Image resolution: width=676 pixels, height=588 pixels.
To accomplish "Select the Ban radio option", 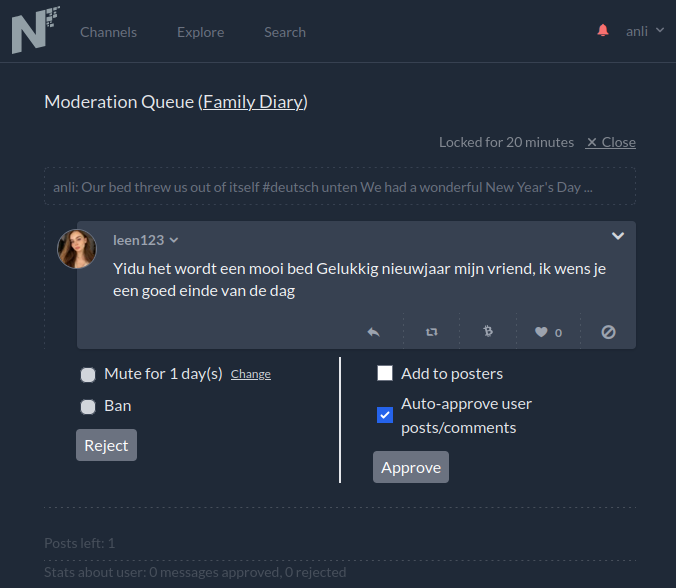I will [88, 407].
